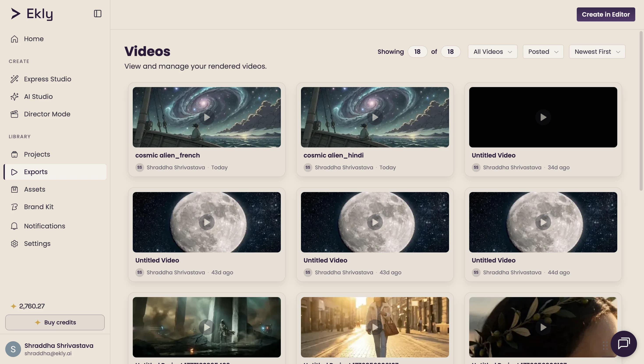Click SS avatar under cosmic alien_hindi
Screen dimensions: 644x364
coord(308,167)
